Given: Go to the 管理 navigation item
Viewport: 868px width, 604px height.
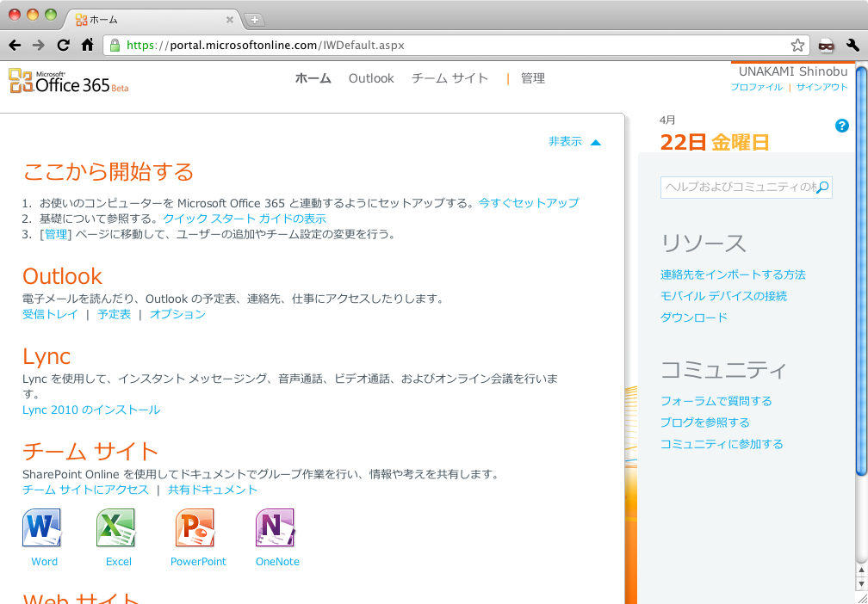Looking at the screenshot, I should coord(532,78).
